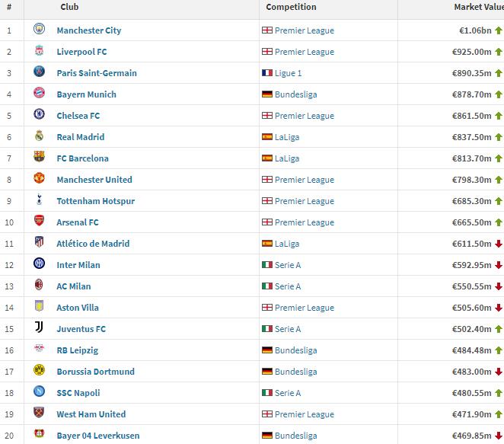The width and height of the screenshot is (504, 444).
Task: Click the Borussia Dortmund crest icon
Action: (39, 371)
